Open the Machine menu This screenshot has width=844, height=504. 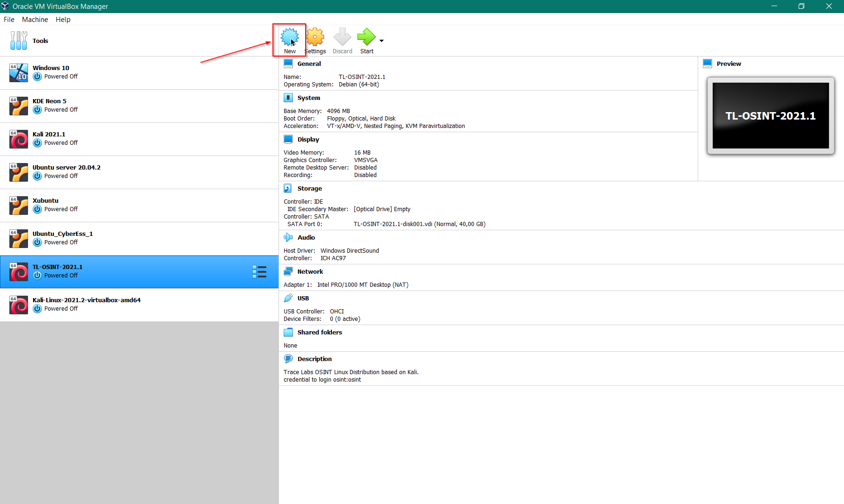pos(35,20)
